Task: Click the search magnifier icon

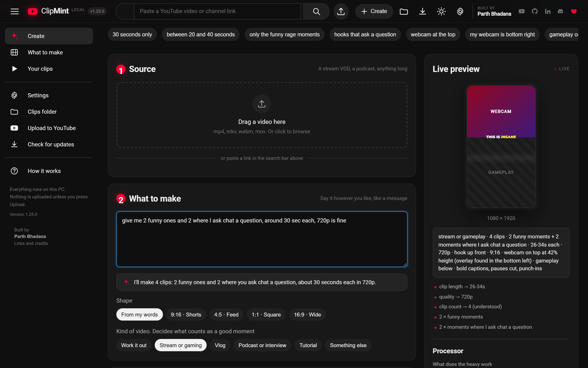Action: (x=316, y=11)
